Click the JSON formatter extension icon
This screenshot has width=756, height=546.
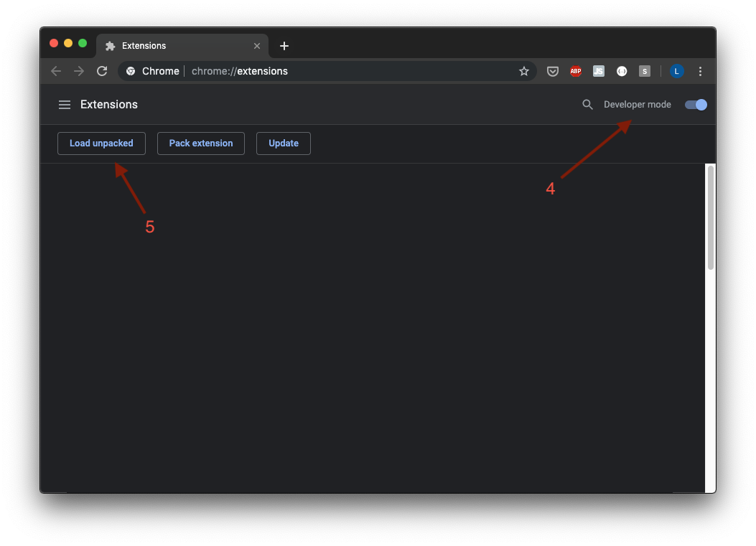(622, 71)
